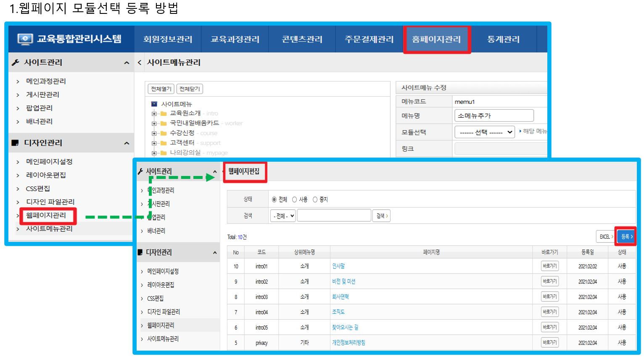Click the 메뉴명 text field

[494, 115]
